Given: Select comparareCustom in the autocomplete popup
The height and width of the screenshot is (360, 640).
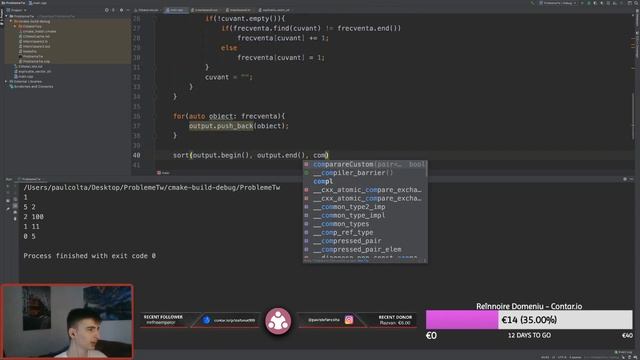Looking at the screenshot, I should click(365, 164).
